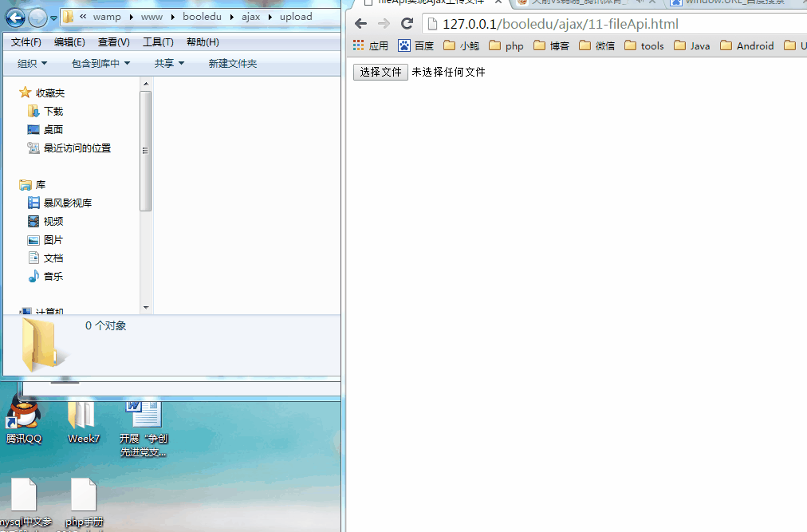
Task: Expand arrow after www in path
Action: coord(173,17)
